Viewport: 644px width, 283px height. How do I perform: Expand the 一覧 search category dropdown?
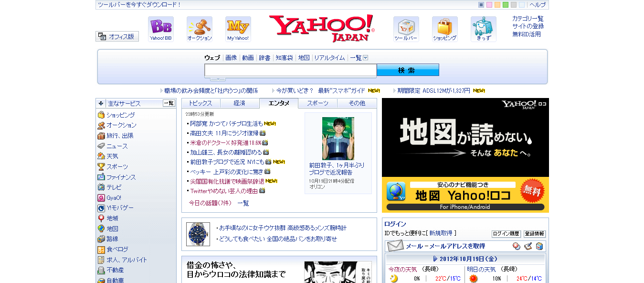click(366, 58)
